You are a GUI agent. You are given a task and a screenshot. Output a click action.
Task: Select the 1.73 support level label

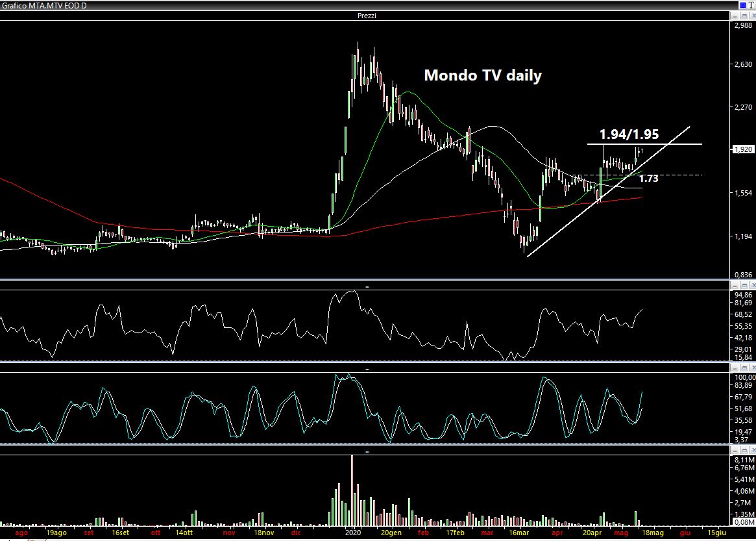coord(648,178)
